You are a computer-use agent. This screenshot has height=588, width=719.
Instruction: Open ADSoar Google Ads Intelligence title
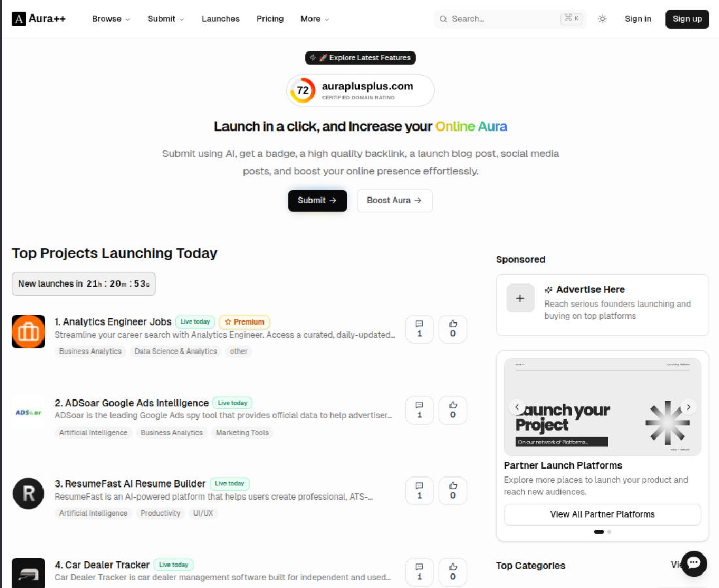click(x=131, y=403)
